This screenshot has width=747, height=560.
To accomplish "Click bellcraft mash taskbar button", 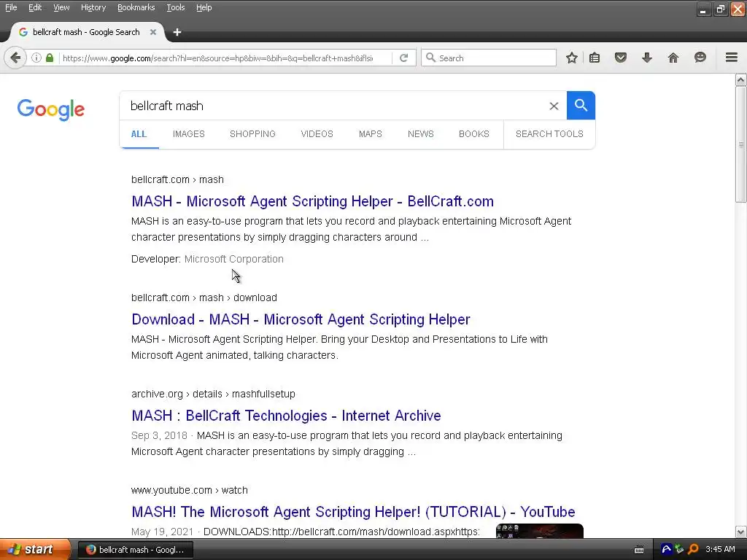I will [135, 550].
